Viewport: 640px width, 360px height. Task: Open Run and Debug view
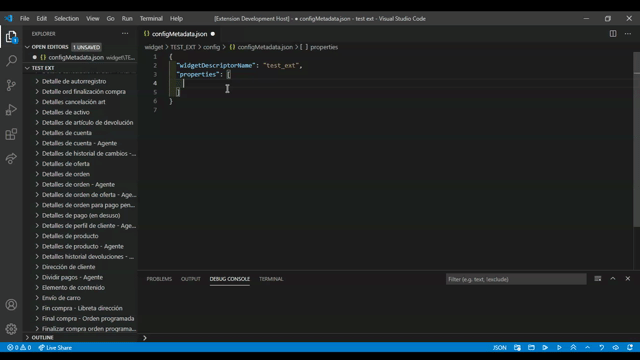(11, 110)
